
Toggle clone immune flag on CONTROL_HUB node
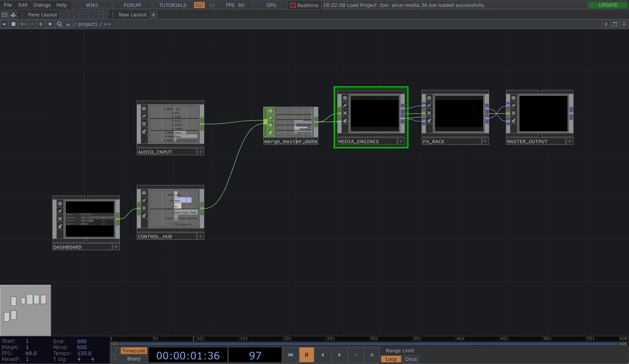click(144, 200)
